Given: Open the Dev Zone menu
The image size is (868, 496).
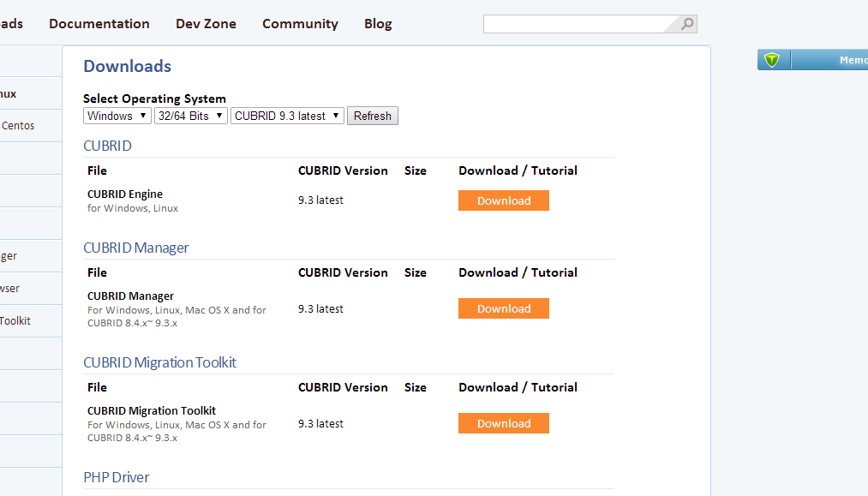Looking at the screenshot, I should pyautogui.click(x=206, y=24).
